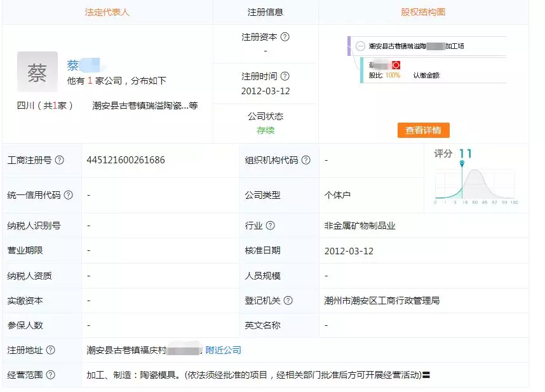Click the help icon beside 注册时间
Viewport: 545px width, 392px height.
285,76
